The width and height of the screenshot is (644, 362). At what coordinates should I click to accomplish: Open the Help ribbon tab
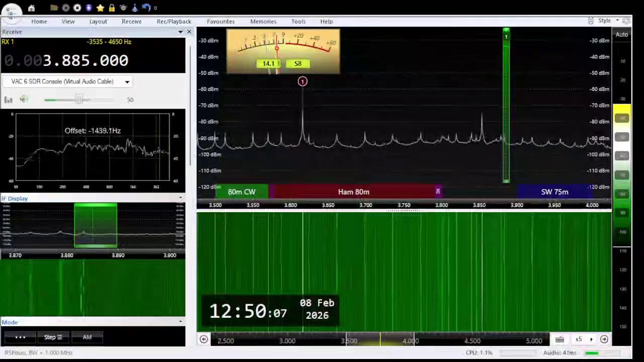[327, 22]
